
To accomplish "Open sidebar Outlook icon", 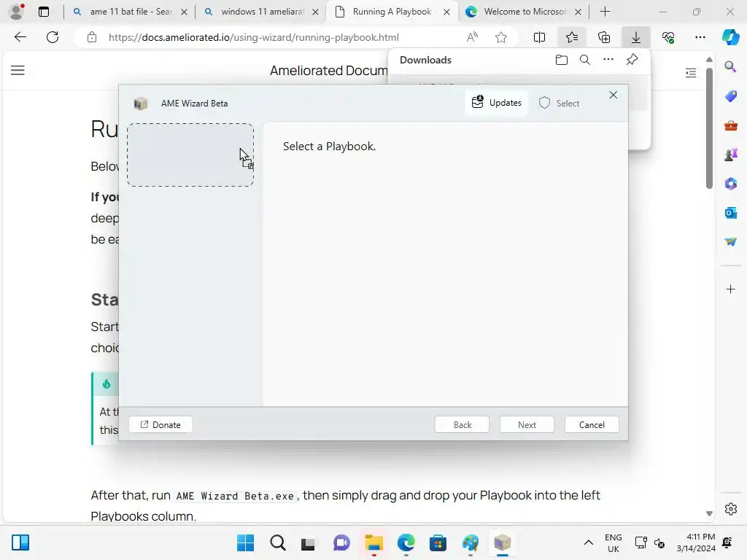I will [730, 212].
